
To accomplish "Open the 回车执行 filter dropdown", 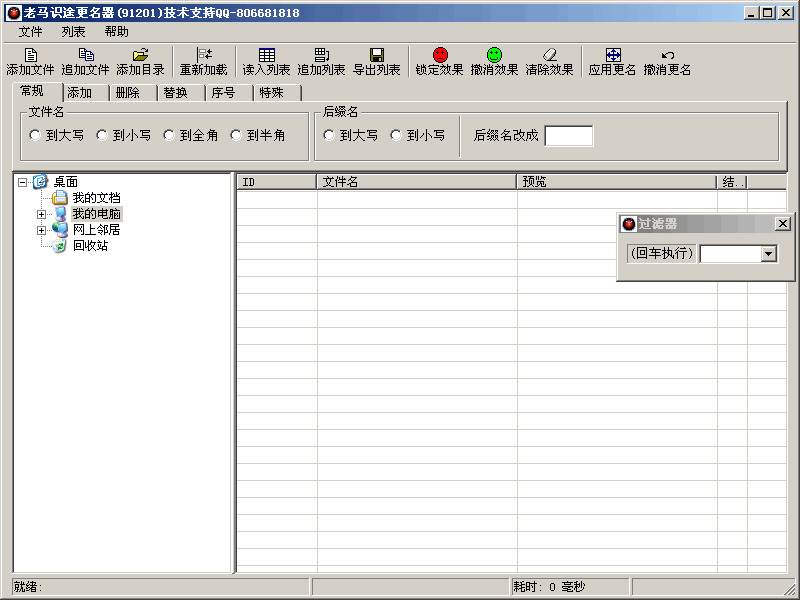I will (x=768, y=254).
